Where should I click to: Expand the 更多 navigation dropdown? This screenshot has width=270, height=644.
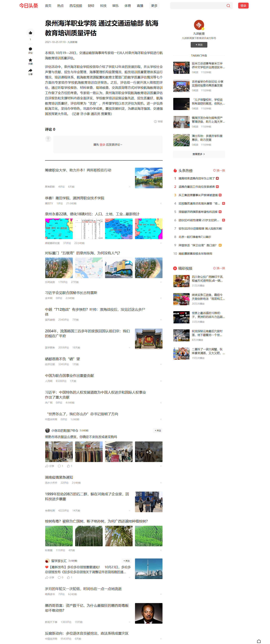pos(154,6)
